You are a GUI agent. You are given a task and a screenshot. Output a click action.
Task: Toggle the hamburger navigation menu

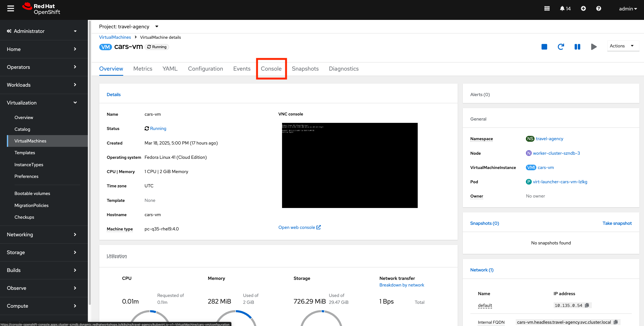(10, 9)
